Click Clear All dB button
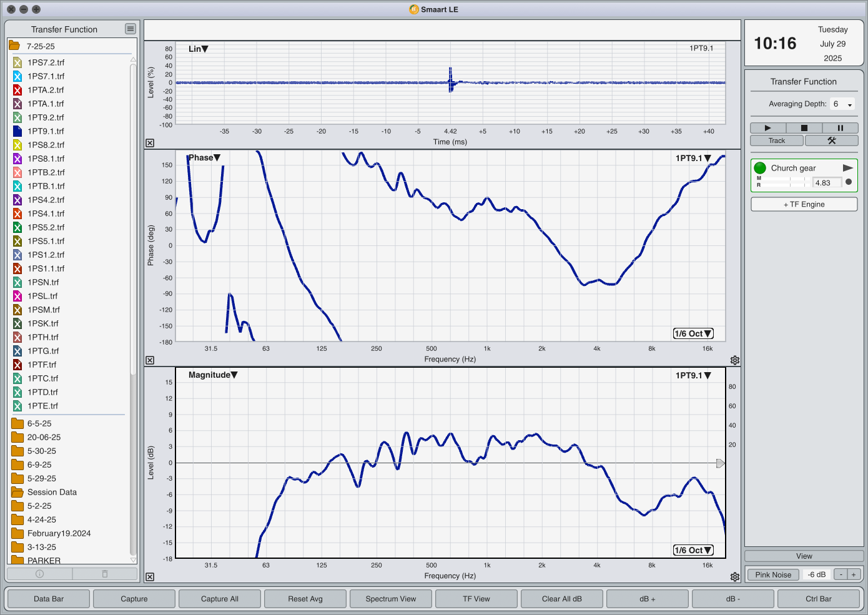This screenshot has width=868, height=615. [x=562, y=599]
